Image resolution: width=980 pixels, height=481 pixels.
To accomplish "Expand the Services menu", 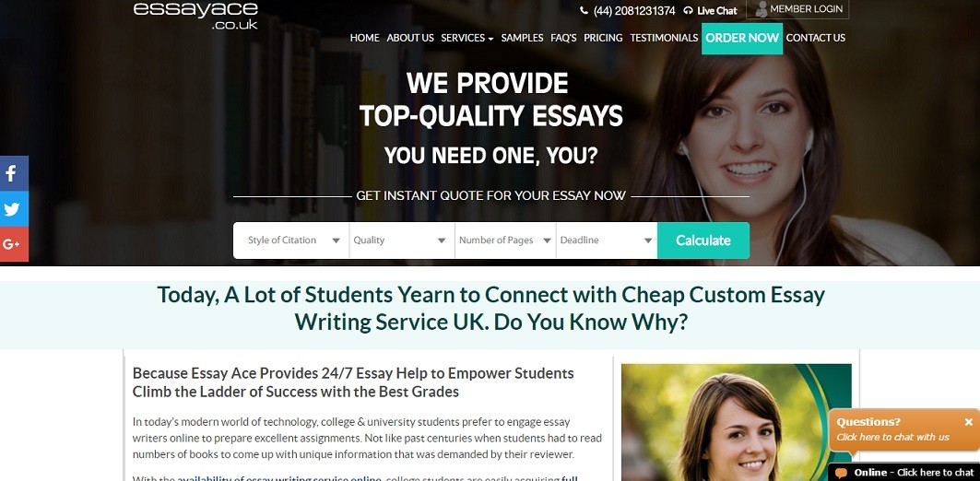I will tap(466, 38).
